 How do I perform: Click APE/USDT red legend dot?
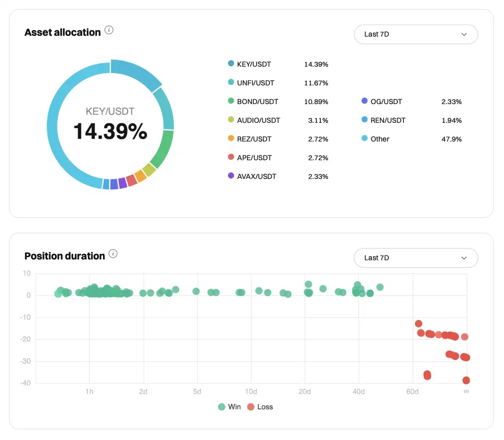231,157
